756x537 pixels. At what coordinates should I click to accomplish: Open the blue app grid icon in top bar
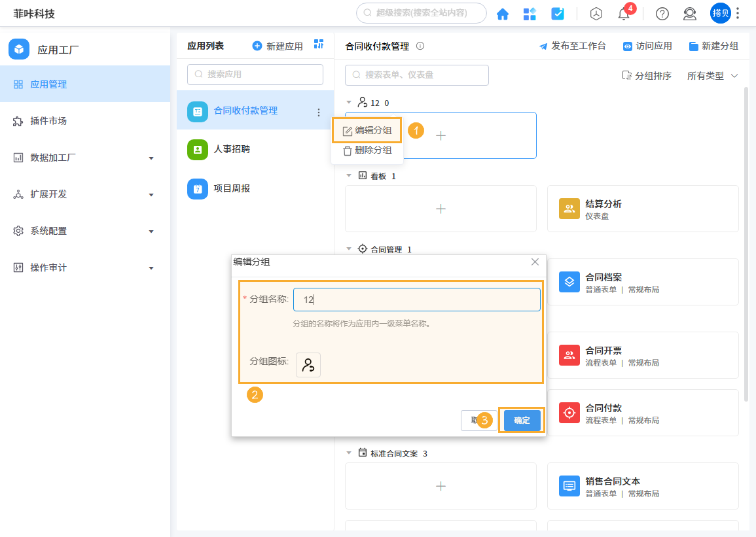point(530,13)
